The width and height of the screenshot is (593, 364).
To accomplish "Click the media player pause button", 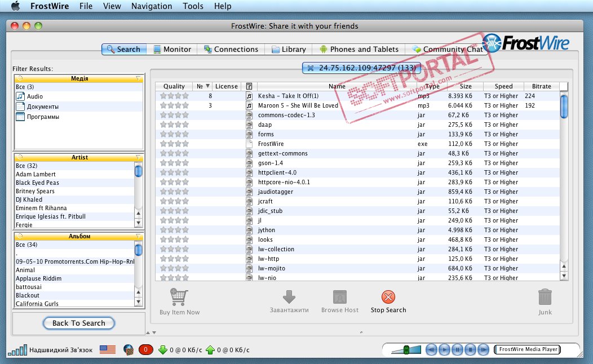I will (457, 350).
